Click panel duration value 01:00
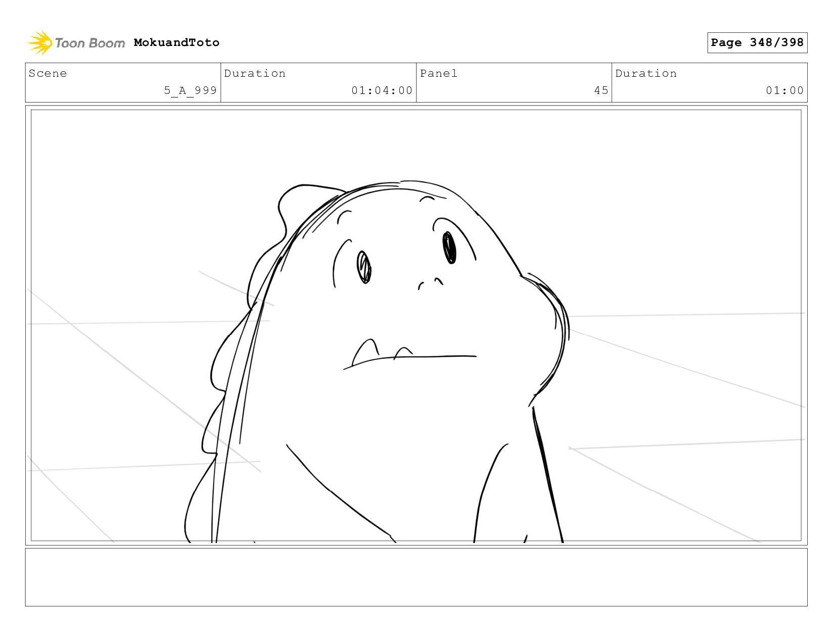The image size is (834, 644). (784, 90)
